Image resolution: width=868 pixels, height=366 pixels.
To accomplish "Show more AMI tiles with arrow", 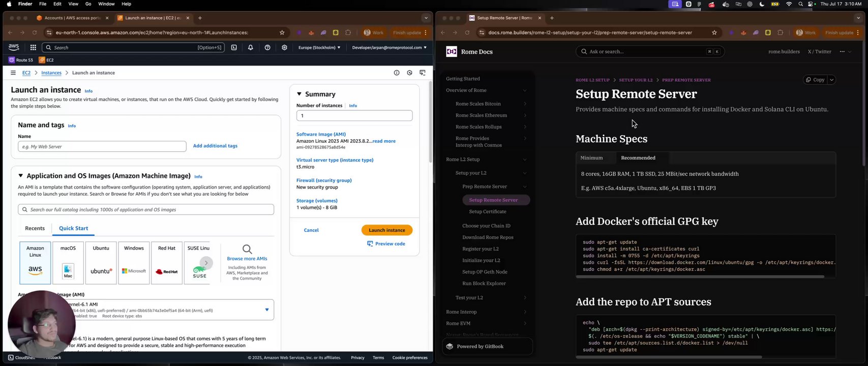I will tap(206, 262).
